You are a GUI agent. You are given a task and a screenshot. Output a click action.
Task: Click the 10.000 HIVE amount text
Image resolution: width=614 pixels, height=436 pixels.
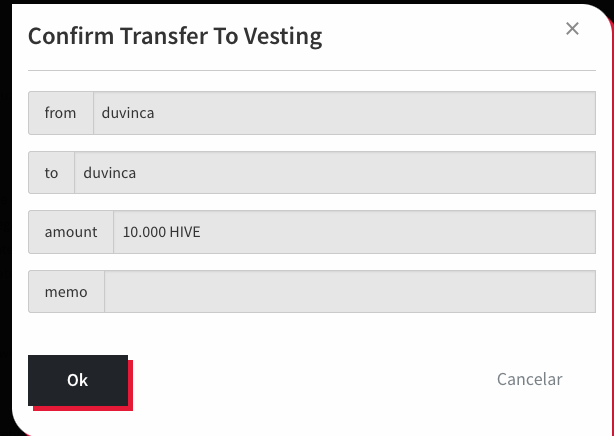tap(161, 232)
